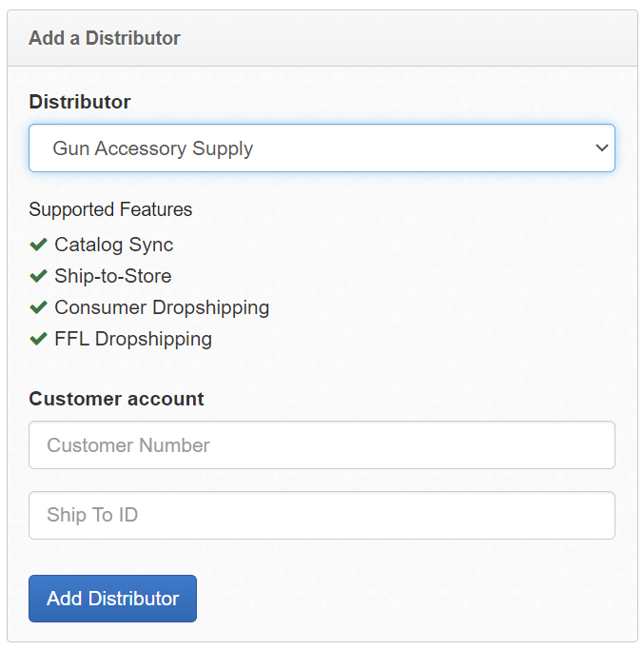Click the 'Supported Features' heading
Viewport: 644px width, 650px height.
click(110, 209)
